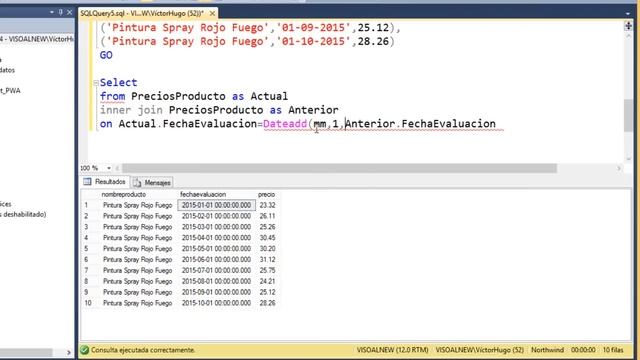Select the price cell 31.12

267,260
